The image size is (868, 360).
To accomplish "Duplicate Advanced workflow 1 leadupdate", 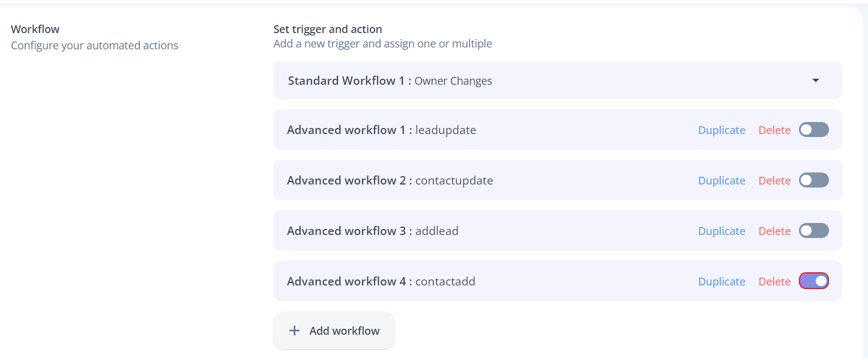I will [722, 130].
